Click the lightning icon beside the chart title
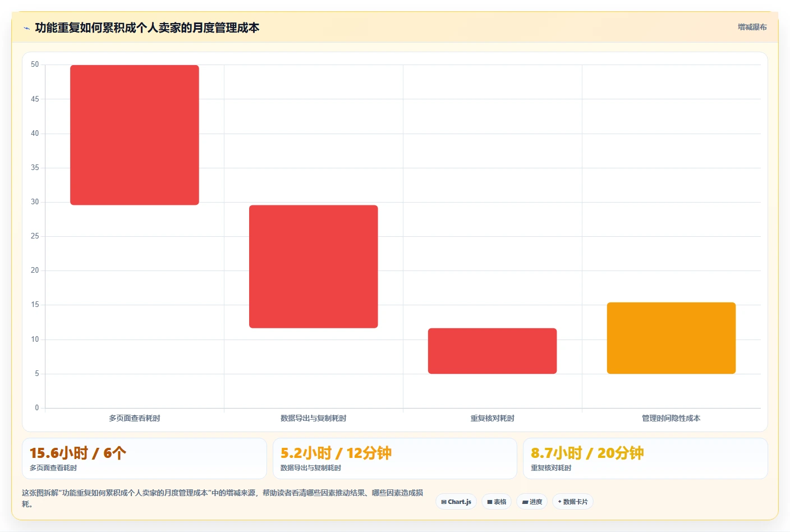 coord(26,28)
